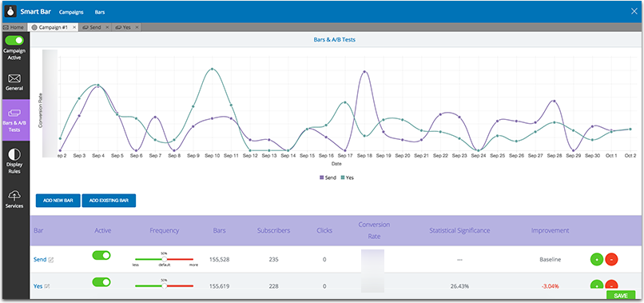
Task: Click green plus button in Send row
Action: click(x=596, y=259)
